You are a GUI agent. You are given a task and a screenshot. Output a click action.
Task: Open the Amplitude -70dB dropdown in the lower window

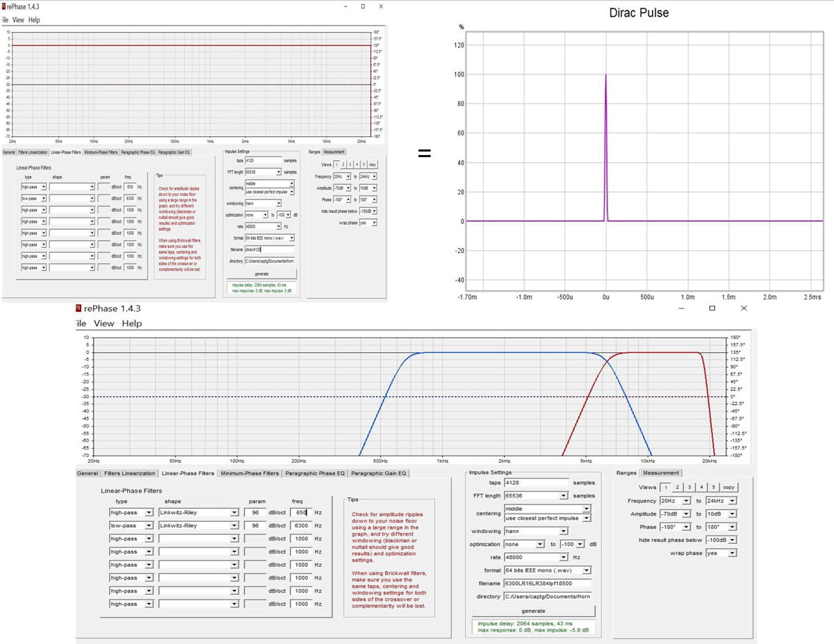click(x=675, y=514)
